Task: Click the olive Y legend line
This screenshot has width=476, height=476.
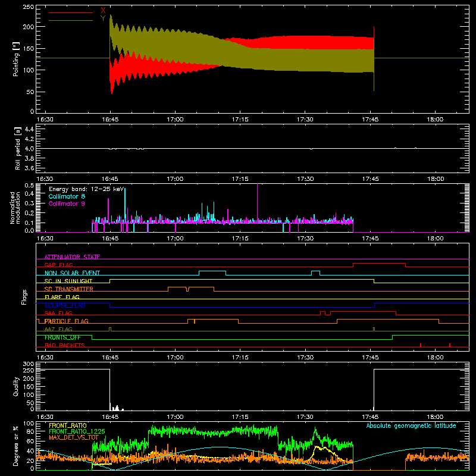Action: coord(71,20)
